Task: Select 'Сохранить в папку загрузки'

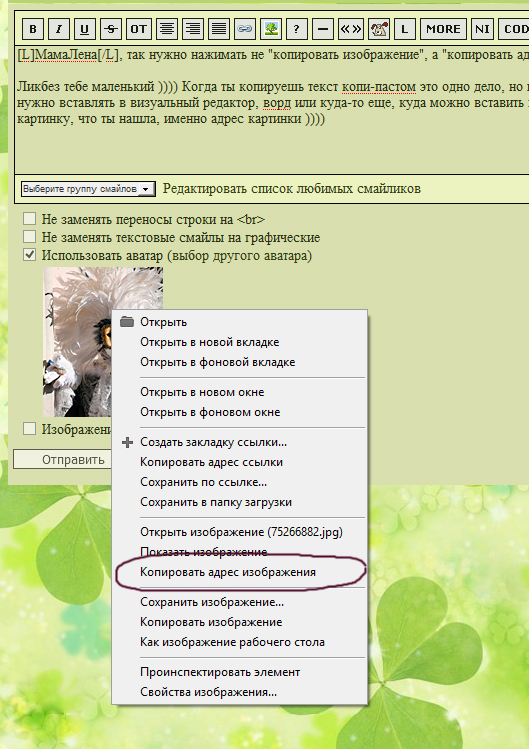Action: point(240,503)
